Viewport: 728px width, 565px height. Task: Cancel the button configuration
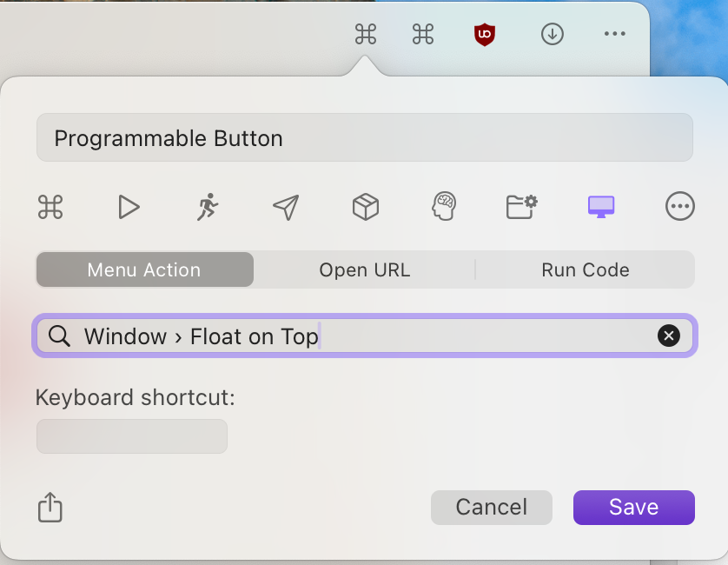[x=492, y=508]
